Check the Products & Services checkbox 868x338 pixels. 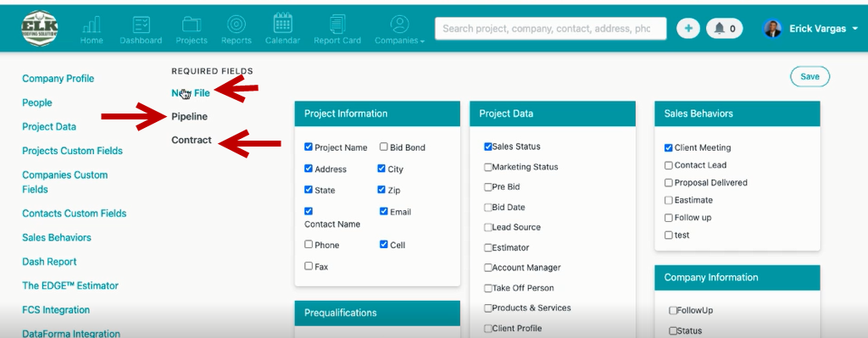[487, 308]
